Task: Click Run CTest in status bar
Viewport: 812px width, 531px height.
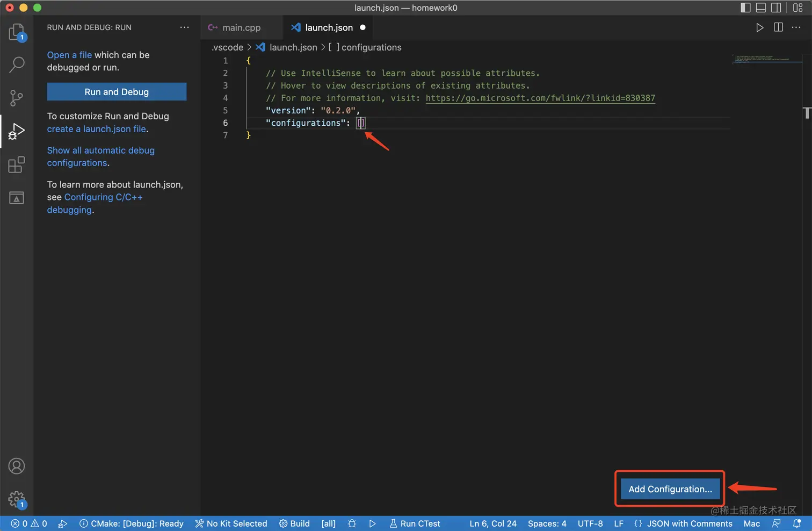Action: point(415,523)
